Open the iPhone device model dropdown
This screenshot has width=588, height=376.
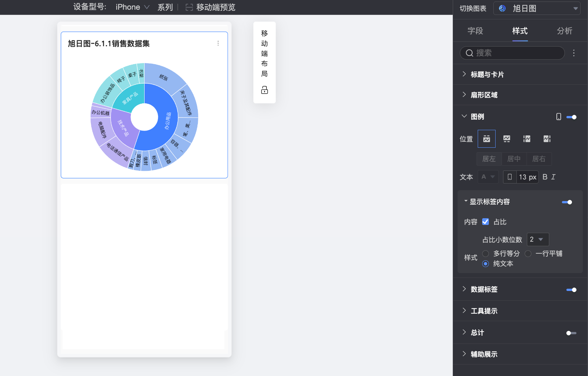(x=132, y=7)
